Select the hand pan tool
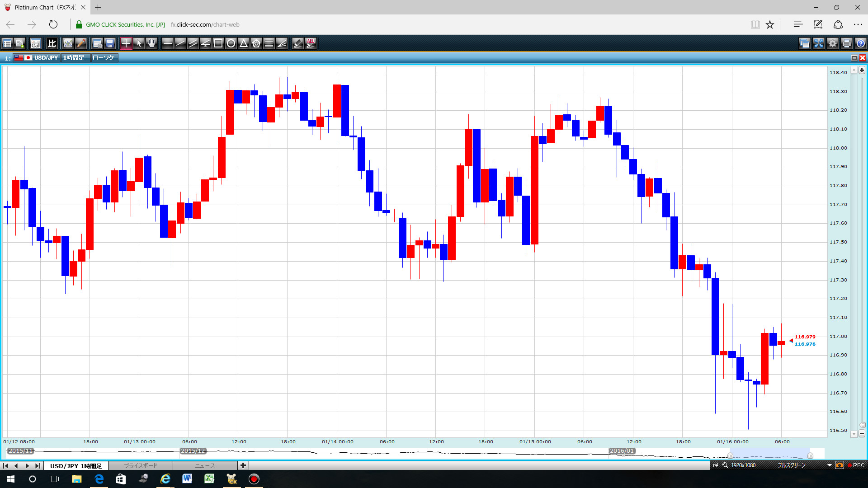 click(x=151, y=43)
